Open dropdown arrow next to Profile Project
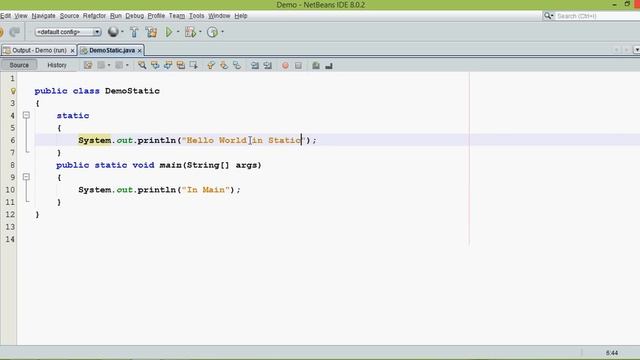This screenshot has height=360, width=640. pos(222,32)
